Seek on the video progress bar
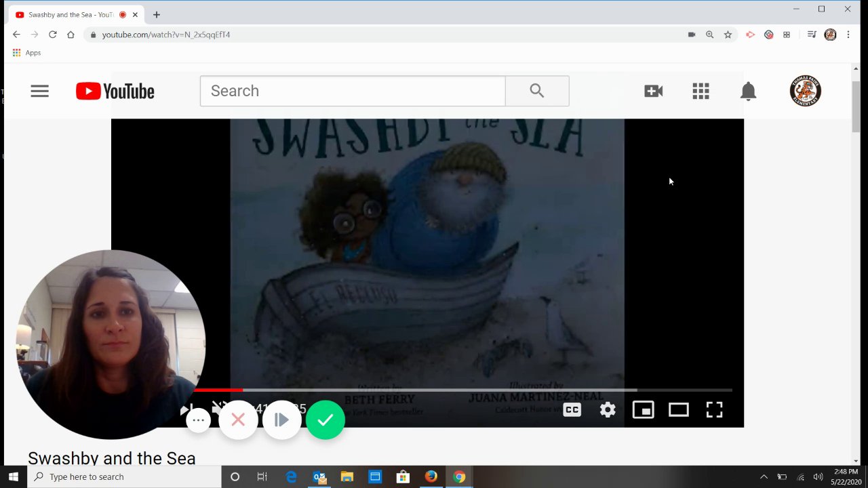This screenshot has width=868, height=488. [462, 390]
